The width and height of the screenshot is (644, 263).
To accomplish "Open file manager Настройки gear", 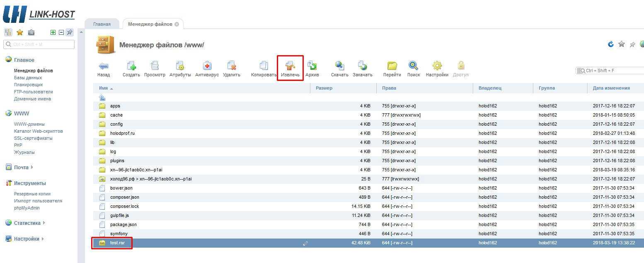I will click(437, 66).
